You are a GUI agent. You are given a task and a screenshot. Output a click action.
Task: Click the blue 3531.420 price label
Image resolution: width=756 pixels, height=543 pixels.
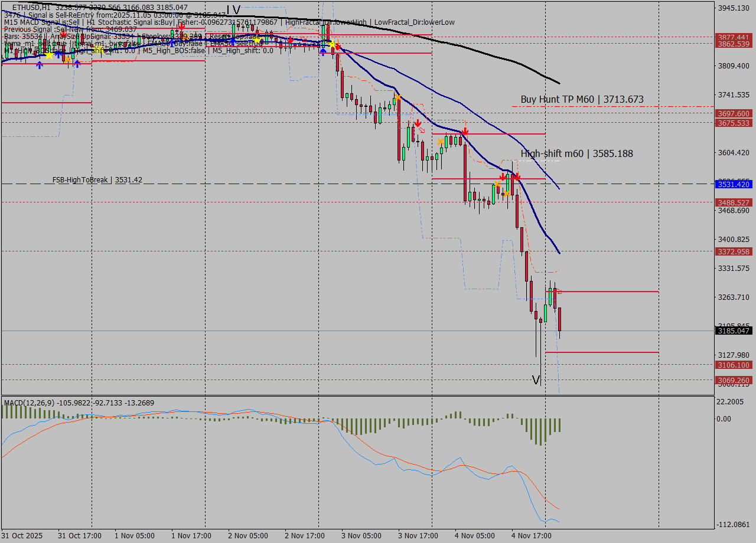click(733, 184)
